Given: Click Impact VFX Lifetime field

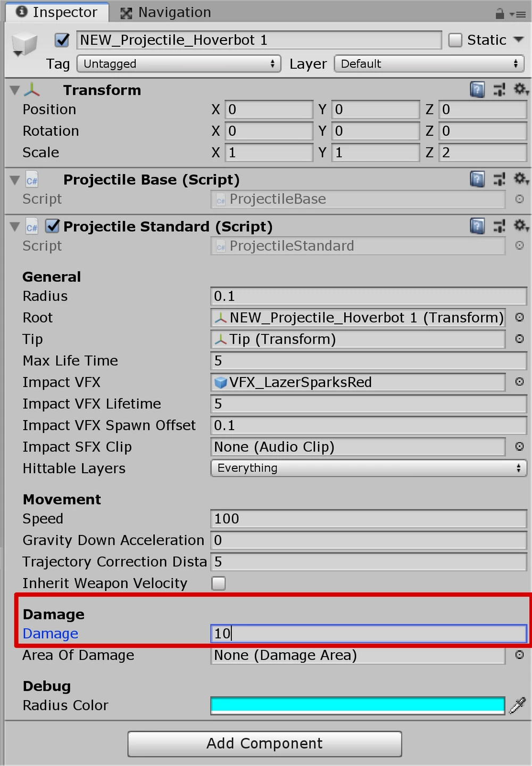Looking at the screenshot, I should coord(369,403).
